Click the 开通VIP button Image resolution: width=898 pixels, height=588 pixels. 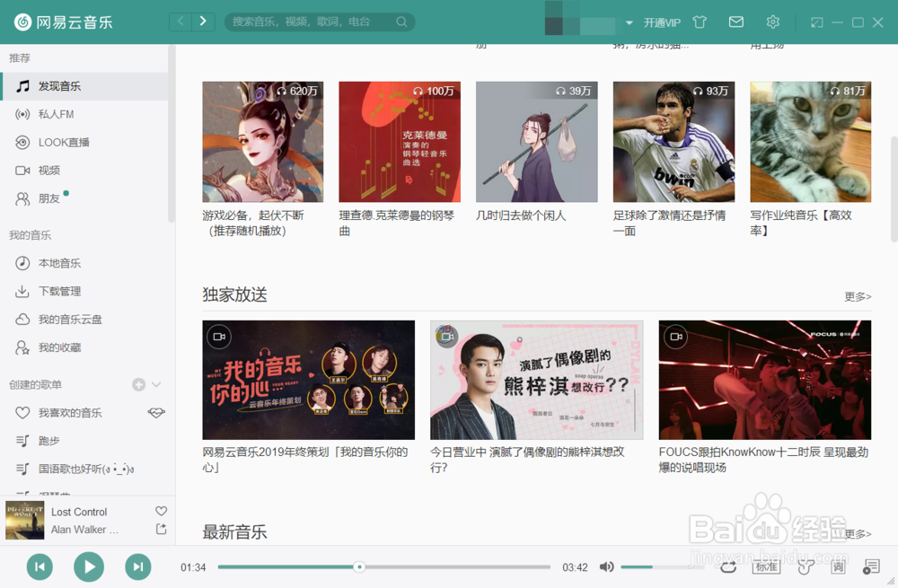(x=661, y=22)
